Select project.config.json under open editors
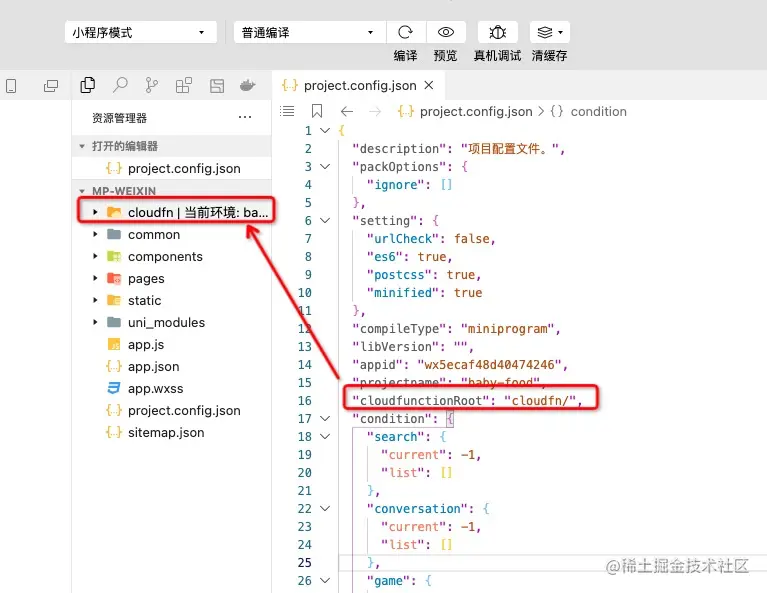 [172, 168]
